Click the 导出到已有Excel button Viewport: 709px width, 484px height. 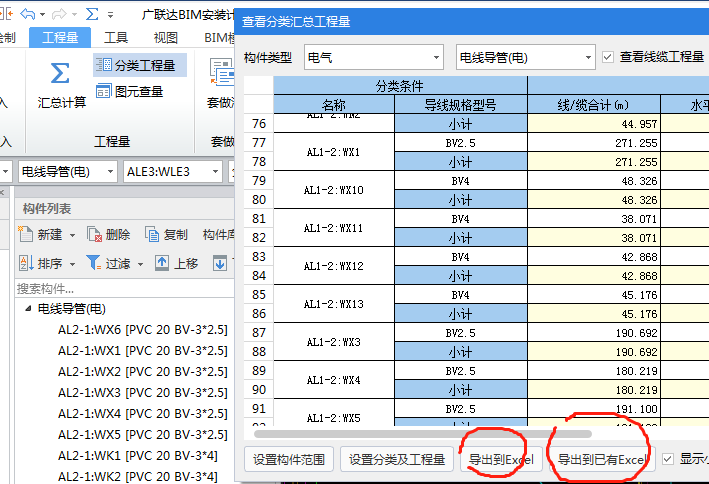click(602, 460)
